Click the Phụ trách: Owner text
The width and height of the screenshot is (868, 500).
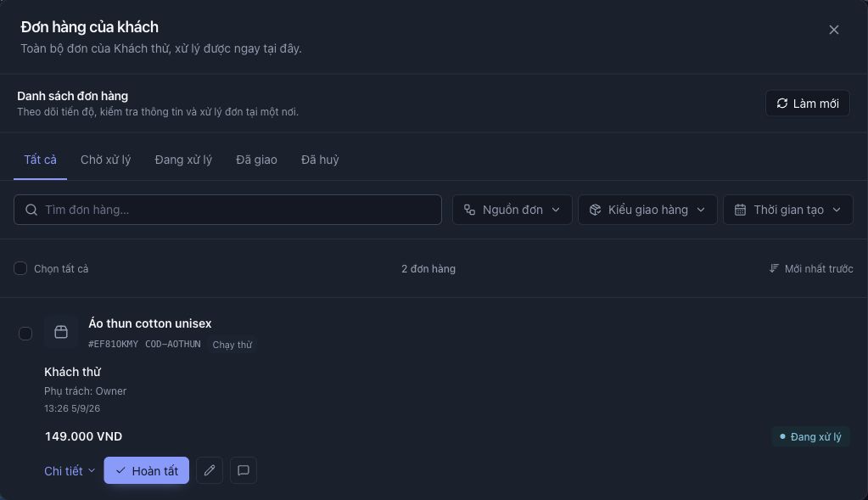(x=85, y=391)
